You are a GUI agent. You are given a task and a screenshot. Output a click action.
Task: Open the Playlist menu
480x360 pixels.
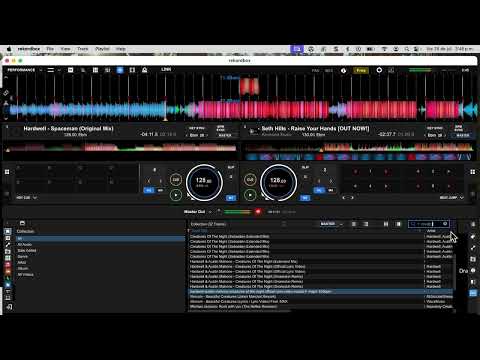[x=102, y=49]
